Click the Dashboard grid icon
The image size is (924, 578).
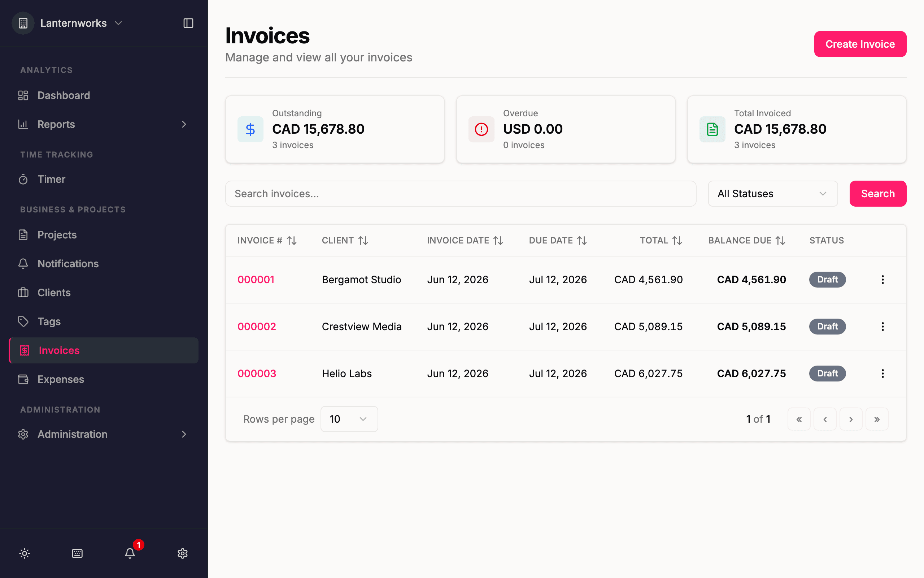click(x=23, y=95)
